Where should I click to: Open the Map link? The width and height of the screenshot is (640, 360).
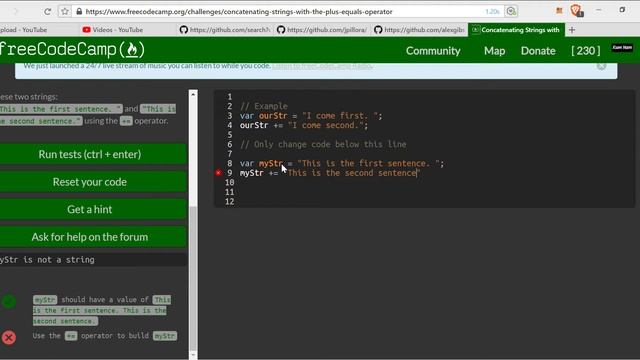pyautogui.click(x=494, y=51)
